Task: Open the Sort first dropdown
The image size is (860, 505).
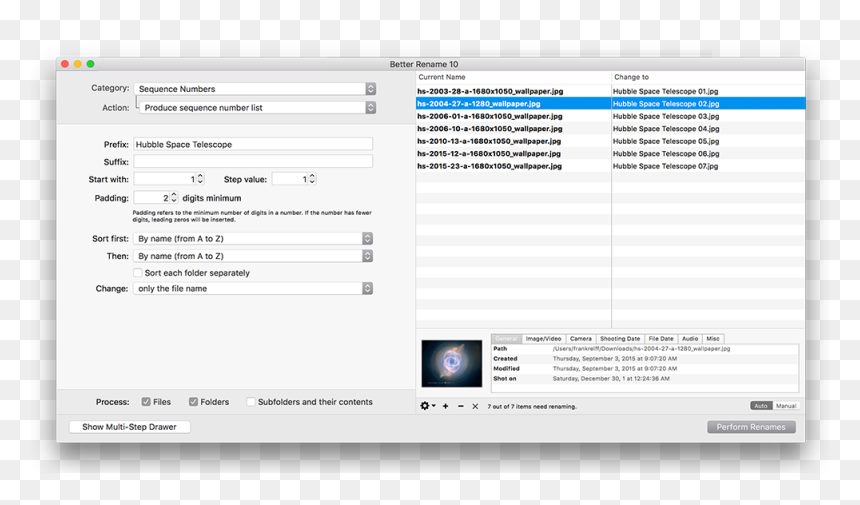Action: (253, 239)
